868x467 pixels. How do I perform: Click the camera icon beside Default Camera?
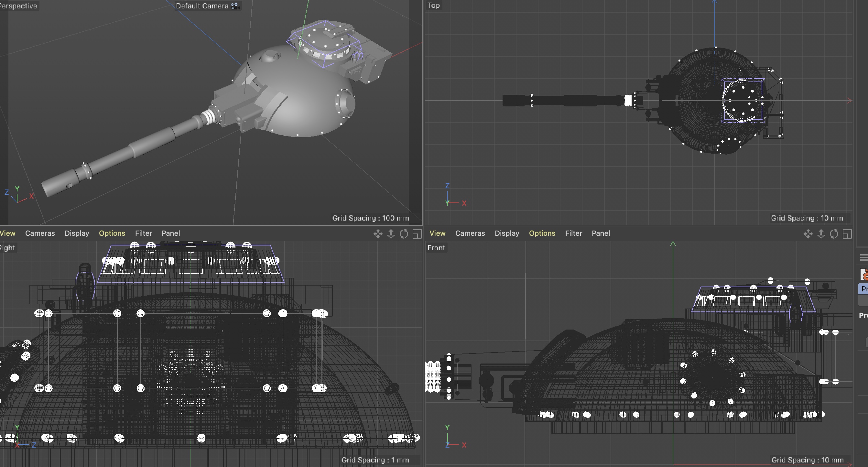[235, 6]
